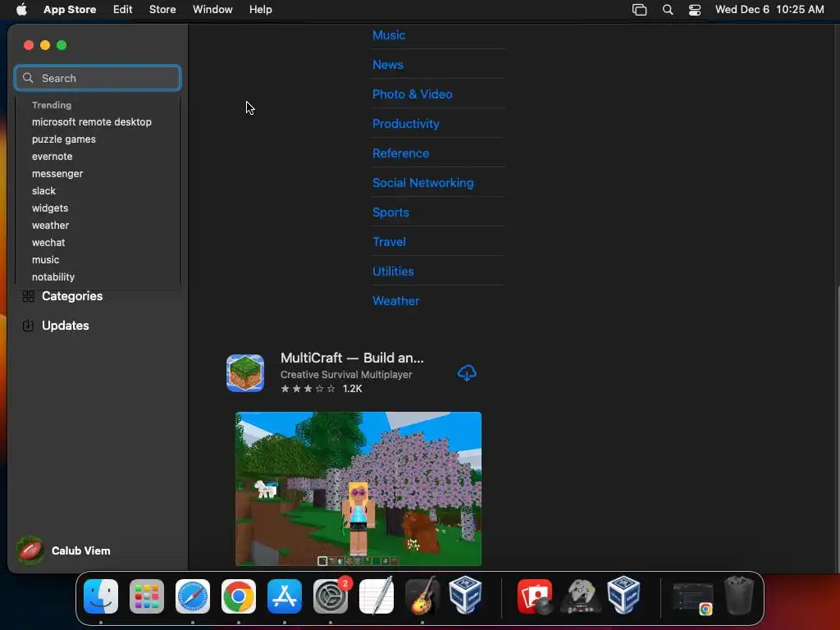Open the Window menu
Image resolution: width=840 pixels, height=630 pixels.
[212, 10]
